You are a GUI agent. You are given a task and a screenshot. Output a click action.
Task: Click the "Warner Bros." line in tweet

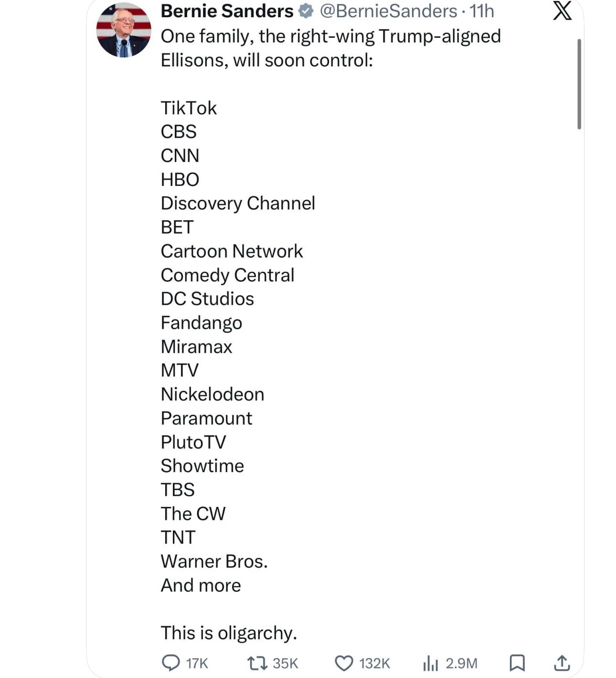click(214, 561)
